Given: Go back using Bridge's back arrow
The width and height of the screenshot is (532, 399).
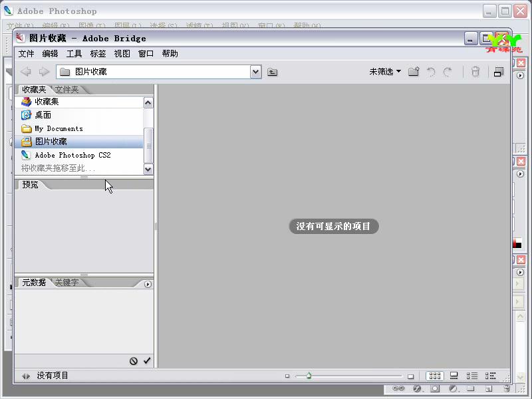Looking at the screenshot, I should coord(26,72).
